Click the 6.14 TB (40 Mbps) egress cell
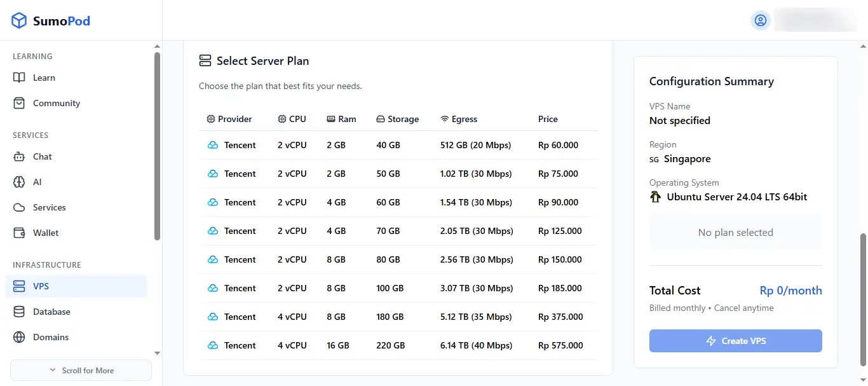Screen dimensions: 868x386 point(476,345)
